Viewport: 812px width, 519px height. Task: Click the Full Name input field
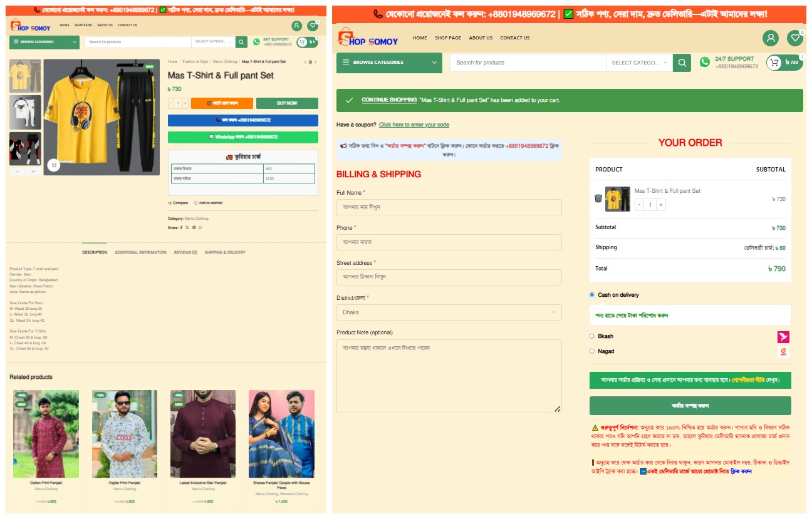449,207
